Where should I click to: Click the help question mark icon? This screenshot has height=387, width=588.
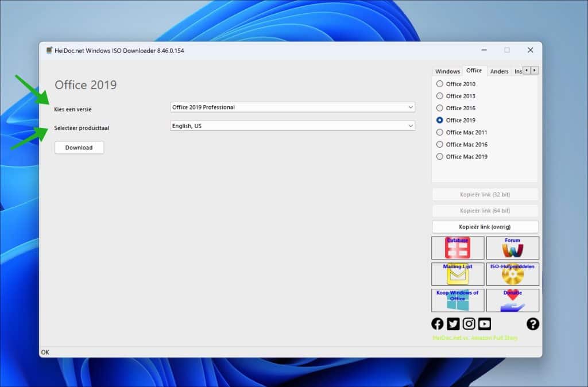click(533, 324)
